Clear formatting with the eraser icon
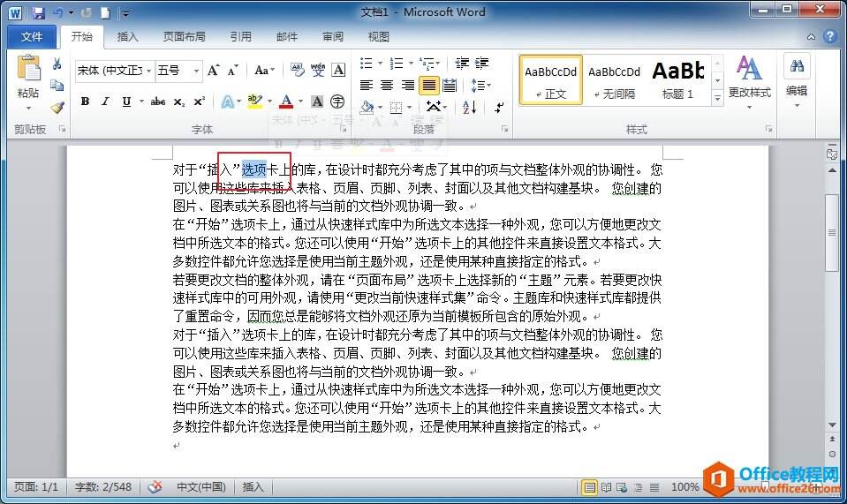Viewport: 847px width, 504px height. [x=297, y=70]
